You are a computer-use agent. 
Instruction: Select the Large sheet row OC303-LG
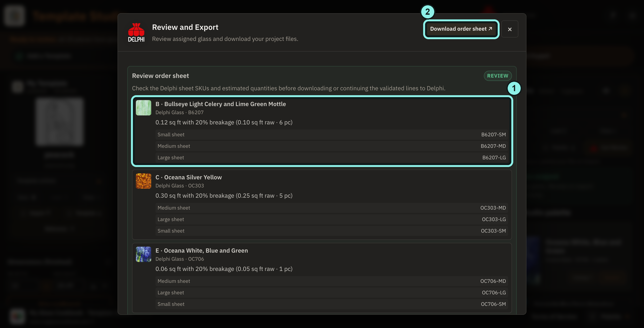pyautogui.click(x=332, y=219)
